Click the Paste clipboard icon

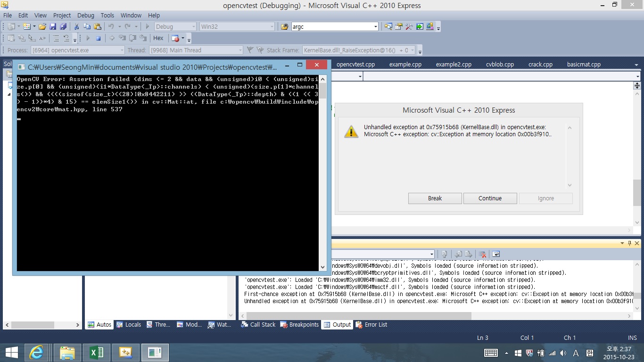coord(98,27)
